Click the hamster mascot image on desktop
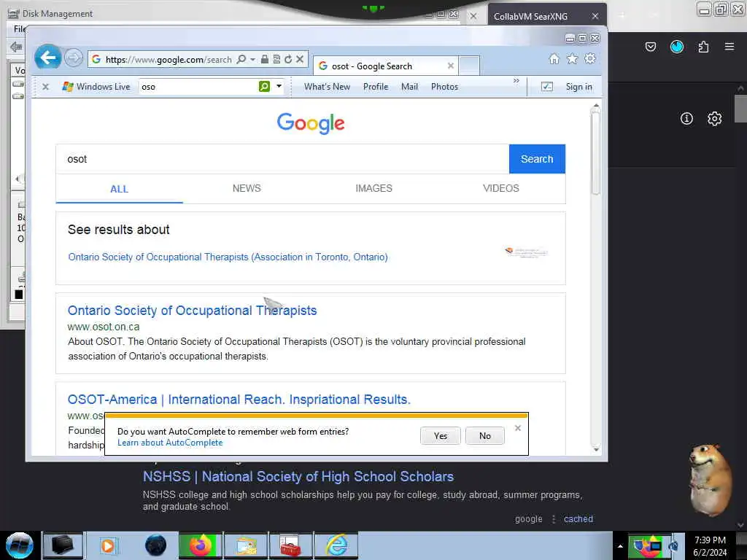This screenshot has width=747, height=560. pyautogui.click(x=710, y=479)
